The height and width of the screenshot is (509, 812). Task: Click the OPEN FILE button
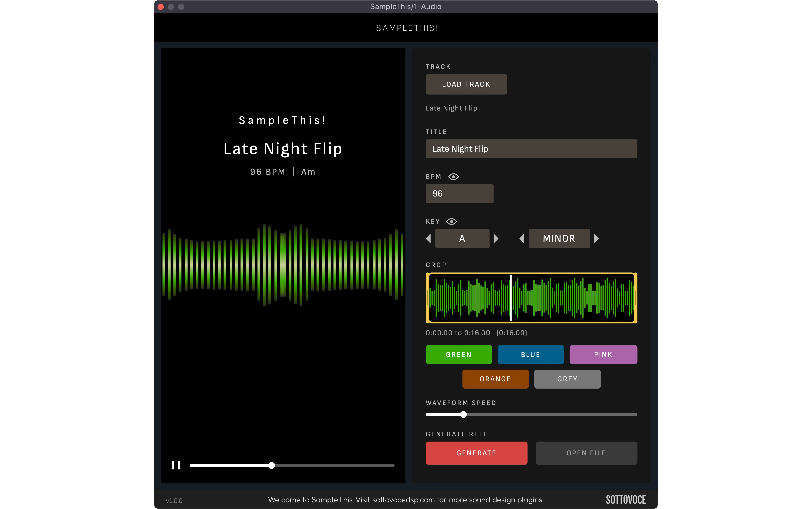[586, 453]
